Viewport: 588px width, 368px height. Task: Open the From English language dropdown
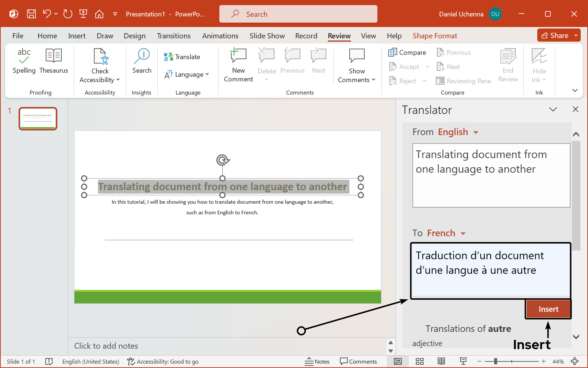[x=458, y=132]
